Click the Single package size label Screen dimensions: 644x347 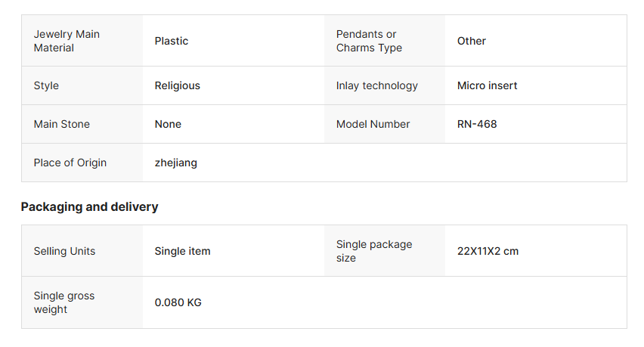coord(374,251)
